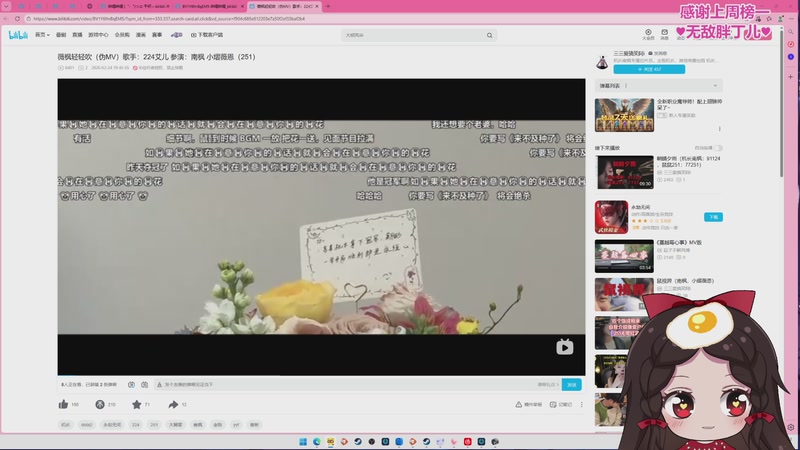Open the red NetEase app taskbar icon
Screen dimensions: 800x450
(x=467, y=442)
